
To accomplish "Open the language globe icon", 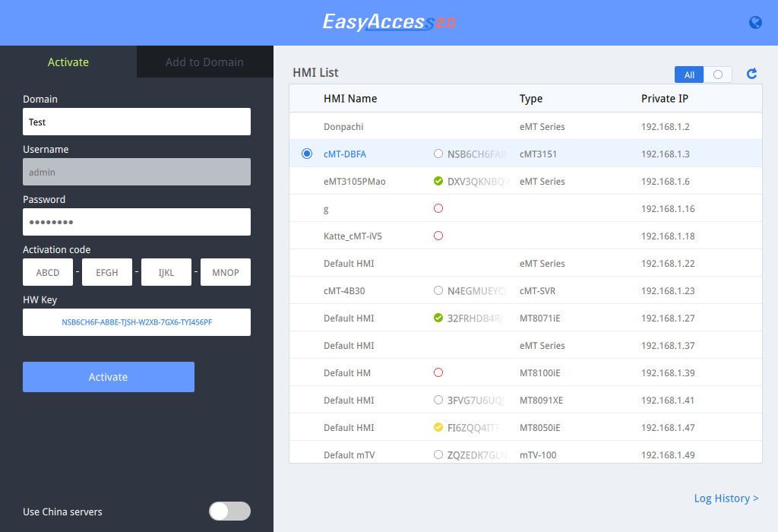I will click(755, 22).
